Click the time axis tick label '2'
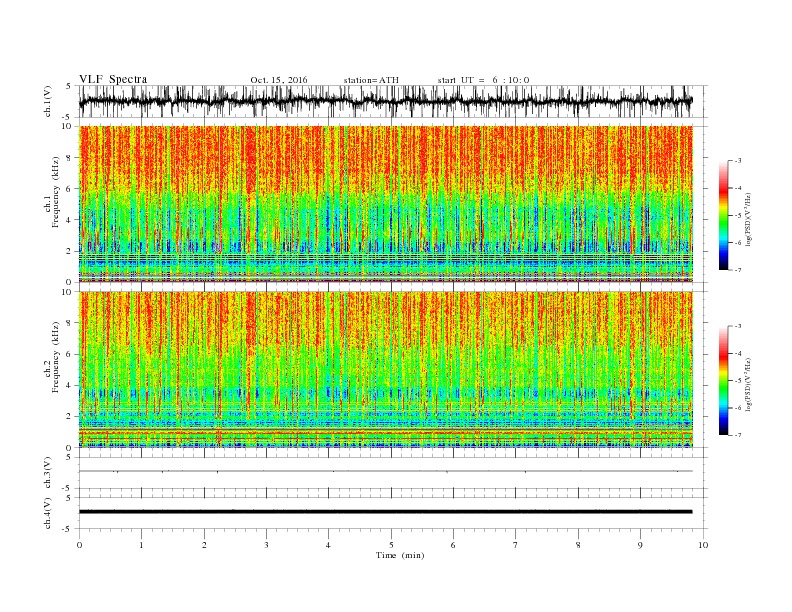The width and height of the screenshot is (792, 612). click(204, 545)
